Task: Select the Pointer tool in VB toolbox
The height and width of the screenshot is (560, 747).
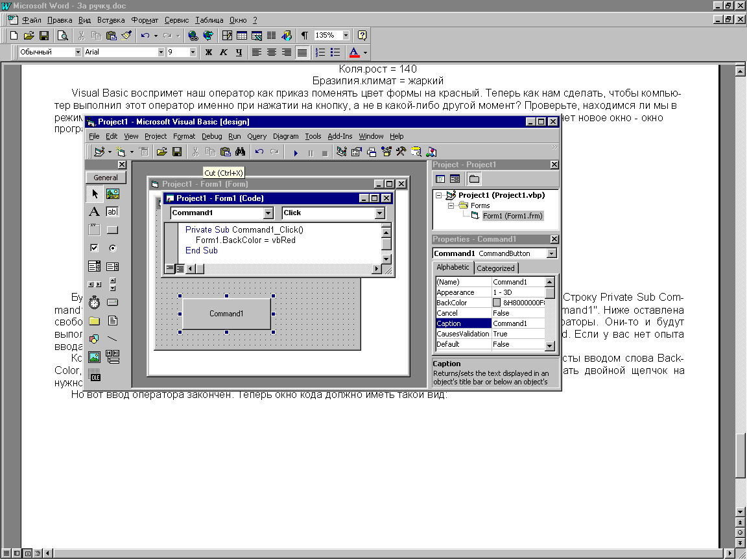Action: pyautogui.click(x=94, y=194)
